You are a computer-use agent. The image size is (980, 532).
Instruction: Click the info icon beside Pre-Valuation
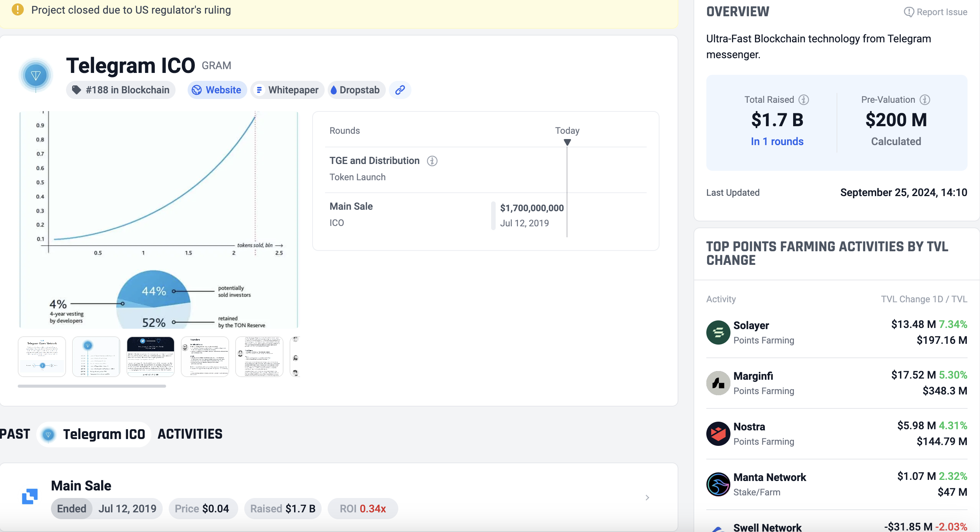925,100
